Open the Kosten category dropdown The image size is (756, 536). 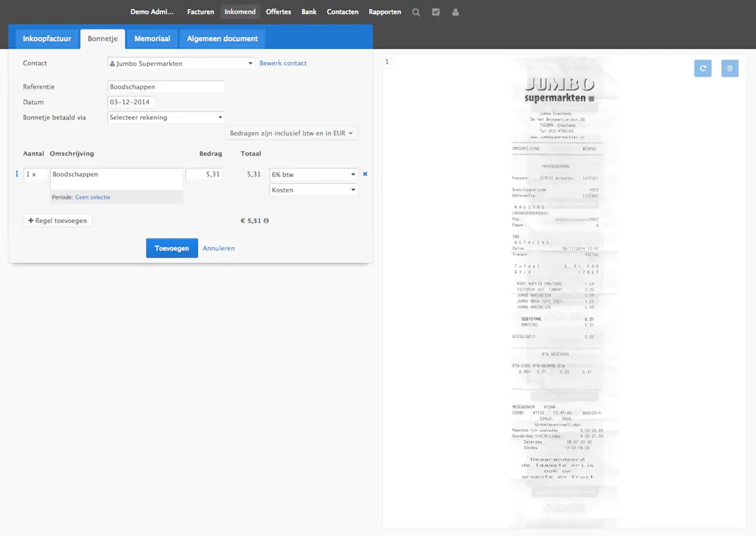(313, 190)
